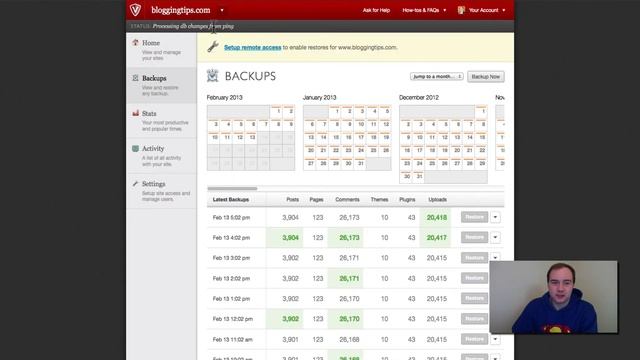Image resolution: width=640 pixels, height=360 pixels.
Task: Expand options arrow for Feb 13 4:02 pm backup
Action: [495, 237]
